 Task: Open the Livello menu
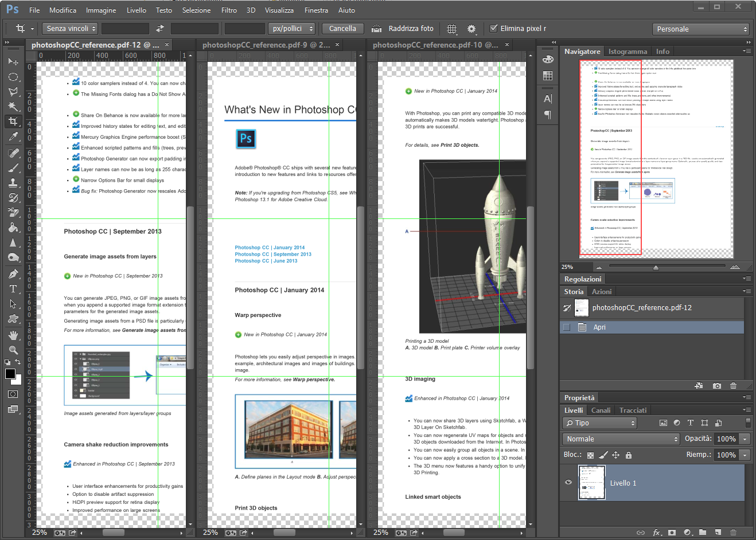(x=137, y=10)
